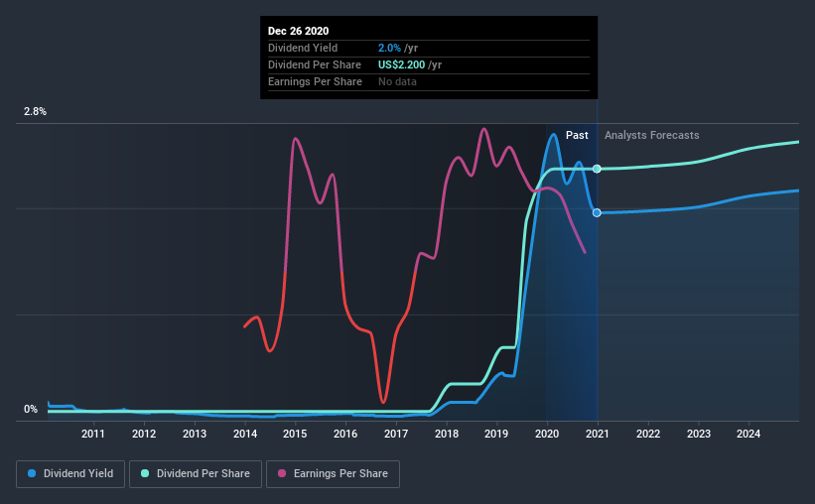Click the '2.8%' y-axis label
This screenshot has height=504, width=815.
click(35, 111)
